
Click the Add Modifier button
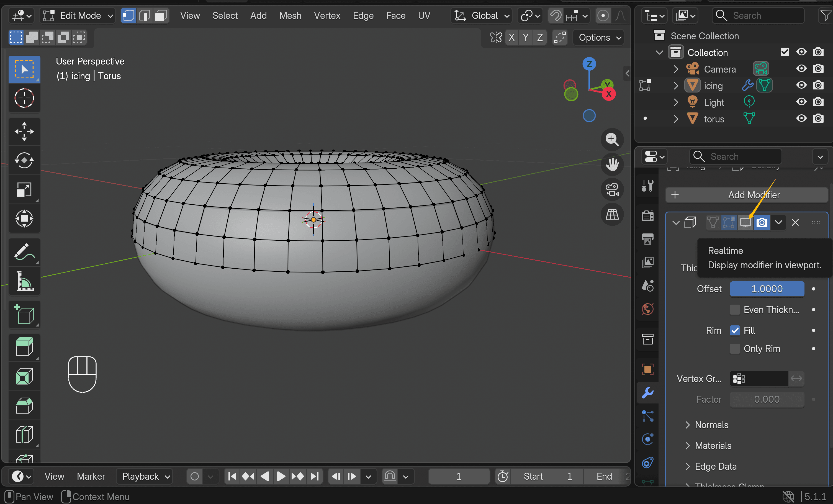[746, 195]
